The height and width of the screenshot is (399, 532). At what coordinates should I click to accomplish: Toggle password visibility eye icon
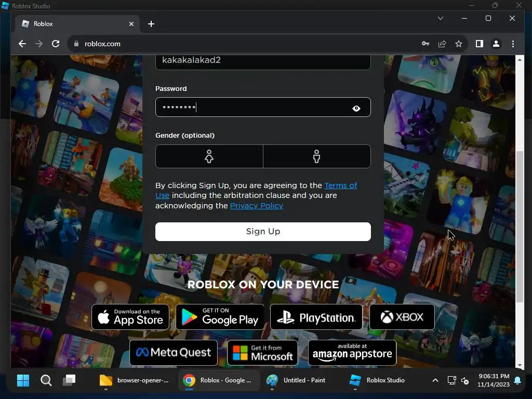(x=356, y=108)
